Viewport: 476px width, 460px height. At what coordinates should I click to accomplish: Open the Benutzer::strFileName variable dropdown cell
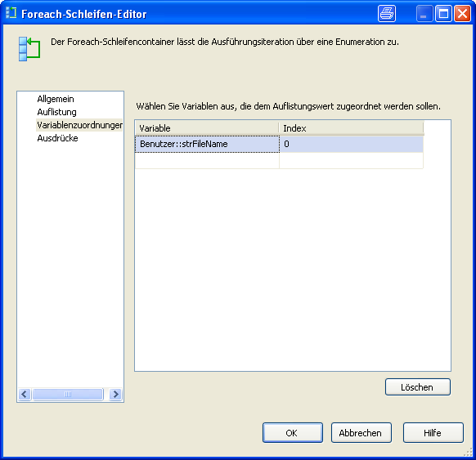(207, 144)
